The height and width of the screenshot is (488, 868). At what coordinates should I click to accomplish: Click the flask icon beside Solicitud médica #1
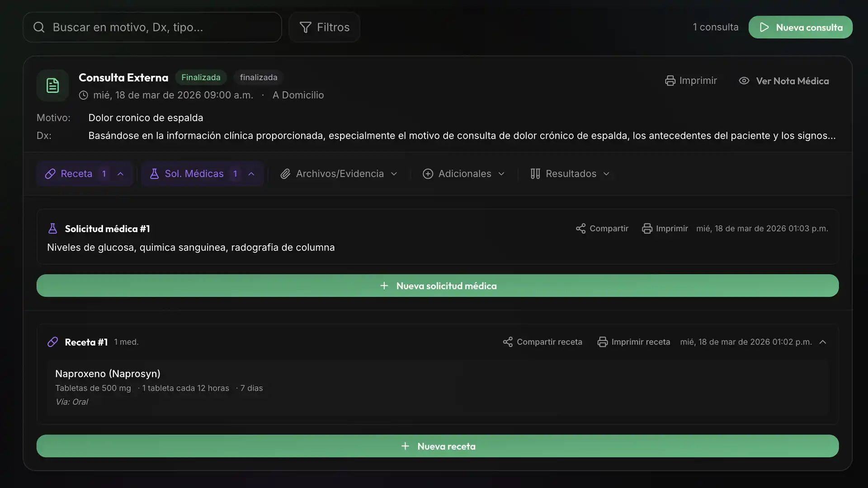pos(53,229)
